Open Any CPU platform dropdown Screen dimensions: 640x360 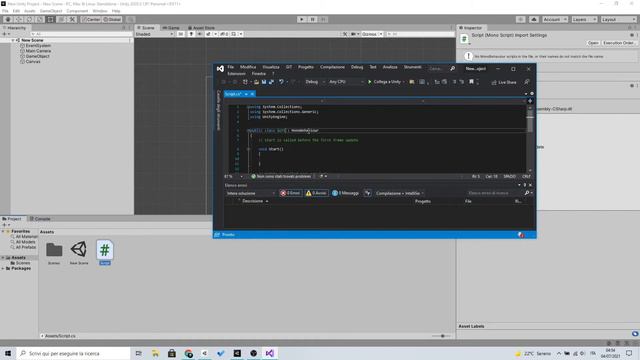coord(346,82)
